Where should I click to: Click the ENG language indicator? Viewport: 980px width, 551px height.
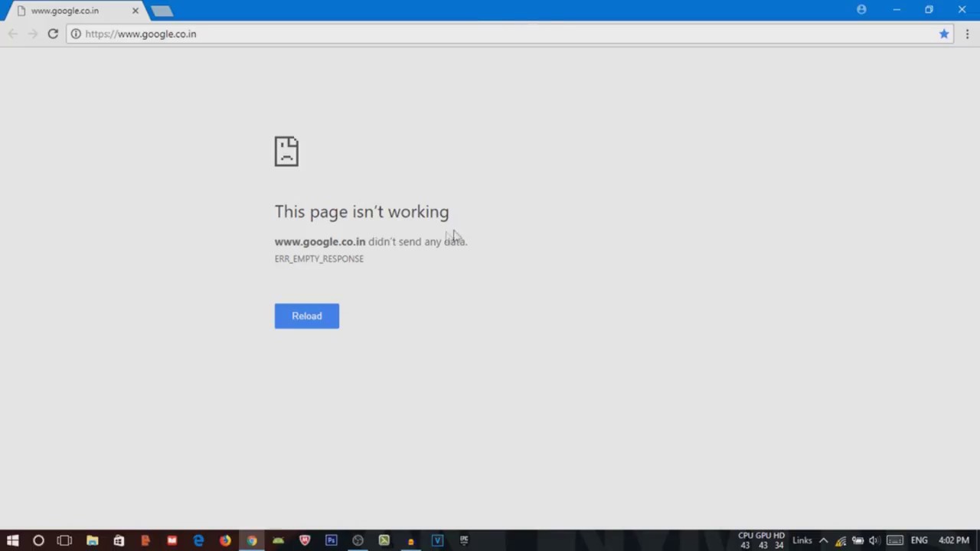(919, 540)
